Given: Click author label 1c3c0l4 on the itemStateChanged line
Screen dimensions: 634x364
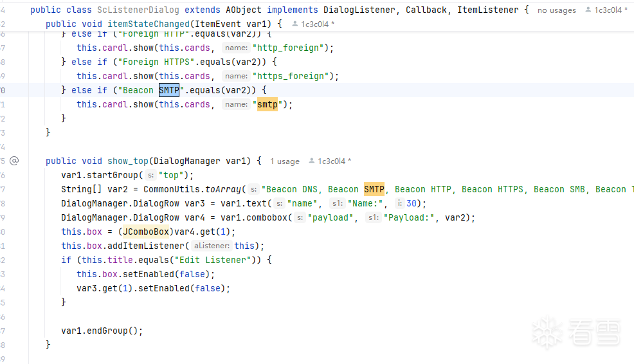Looking at the screenshot, I should pos(314,24).
